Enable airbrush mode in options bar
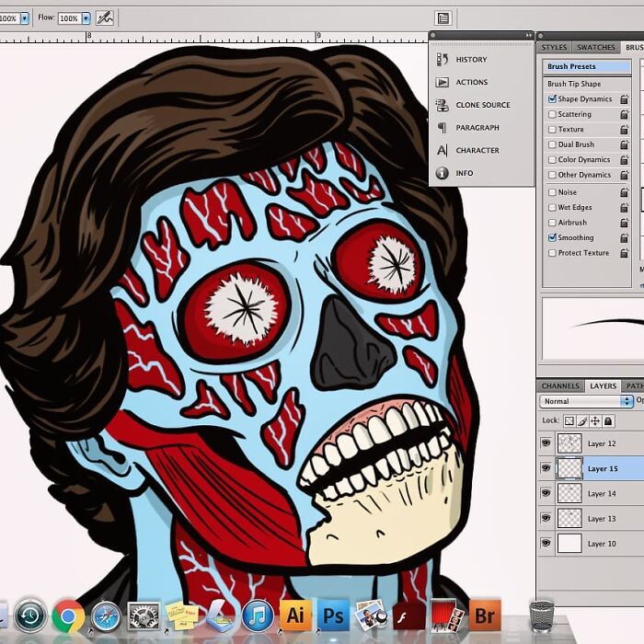The width and height of the screenshot is (644, 644). (x=105, y=17)
